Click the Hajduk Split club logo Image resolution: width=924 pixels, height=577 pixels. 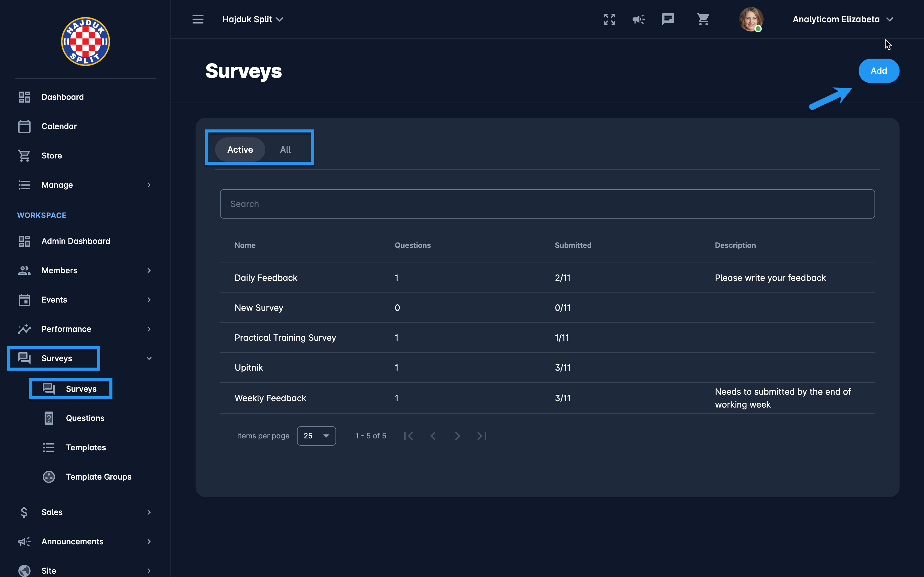pos(86,42)
